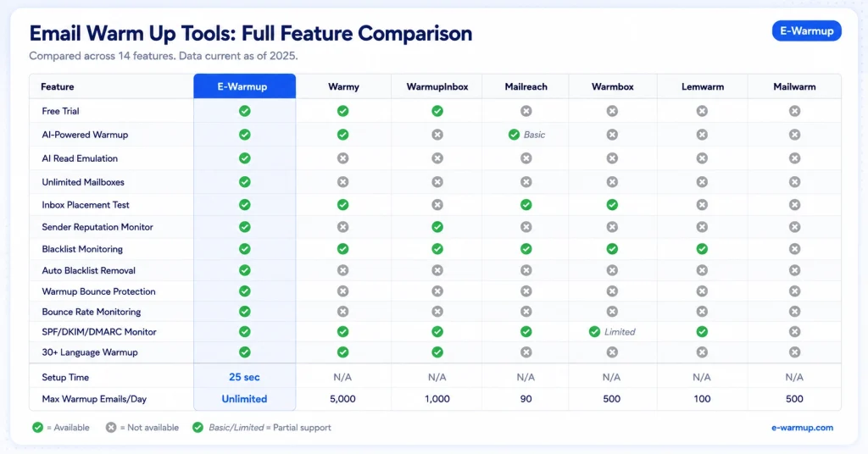Screen dimensions: 868x454
Task: Click Warmbox's Bounce Rate Monitoring cross icon
Action: click(612, 312)
